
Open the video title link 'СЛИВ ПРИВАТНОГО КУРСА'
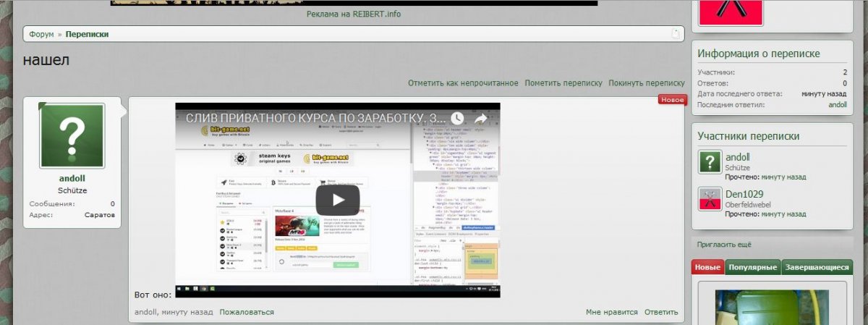pyautogui.click(x=316, y=118)
